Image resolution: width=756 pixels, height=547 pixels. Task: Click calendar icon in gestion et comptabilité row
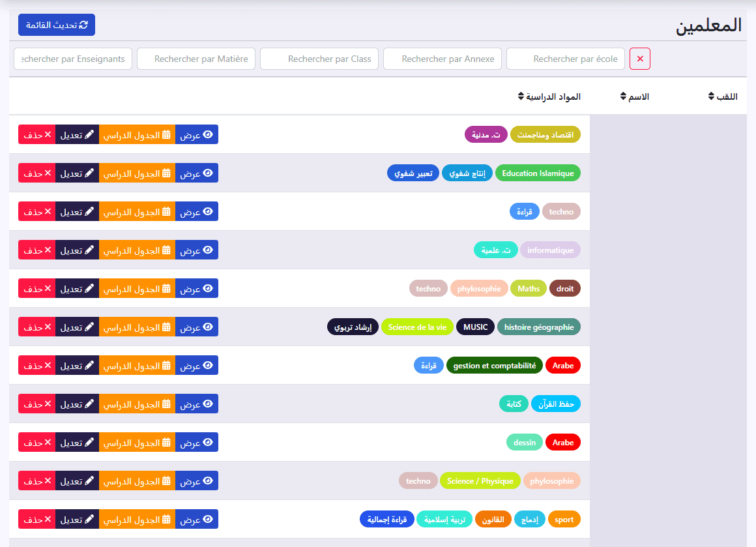[x=166, y=365]
